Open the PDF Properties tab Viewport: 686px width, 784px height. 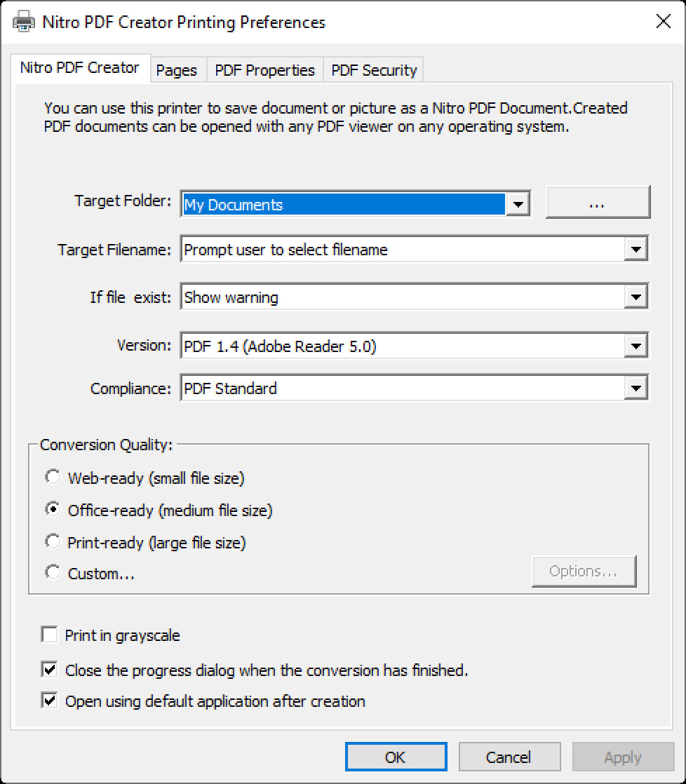[x=264, y=69]
